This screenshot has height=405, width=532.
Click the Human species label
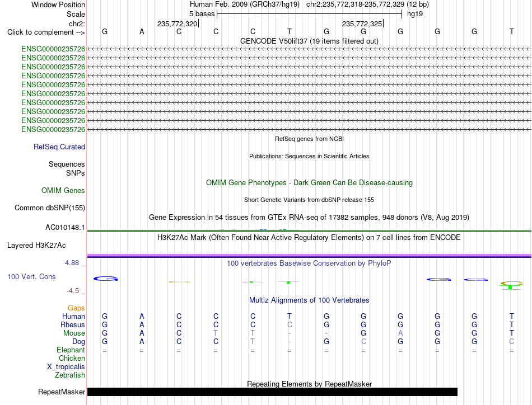[73, 316]
